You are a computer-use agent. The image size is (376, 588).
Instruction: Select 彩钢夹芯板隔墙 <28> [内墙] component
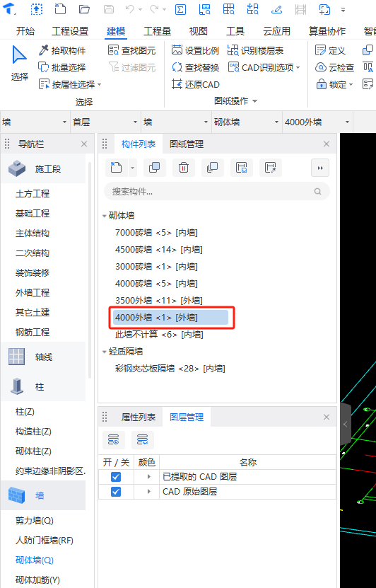(170, 369)
